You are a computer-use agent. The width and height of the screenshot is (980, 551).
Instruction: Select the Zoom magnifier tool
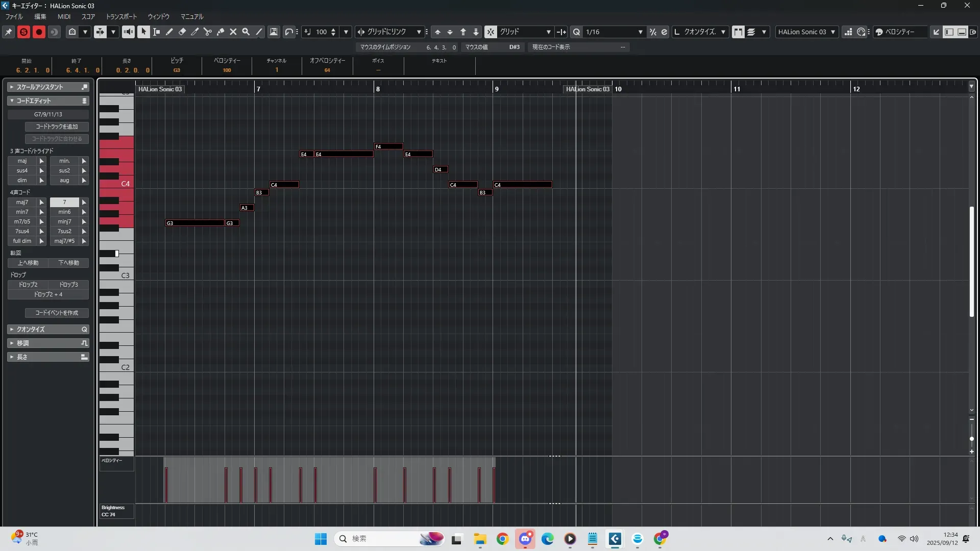click(x=246, y=32)
